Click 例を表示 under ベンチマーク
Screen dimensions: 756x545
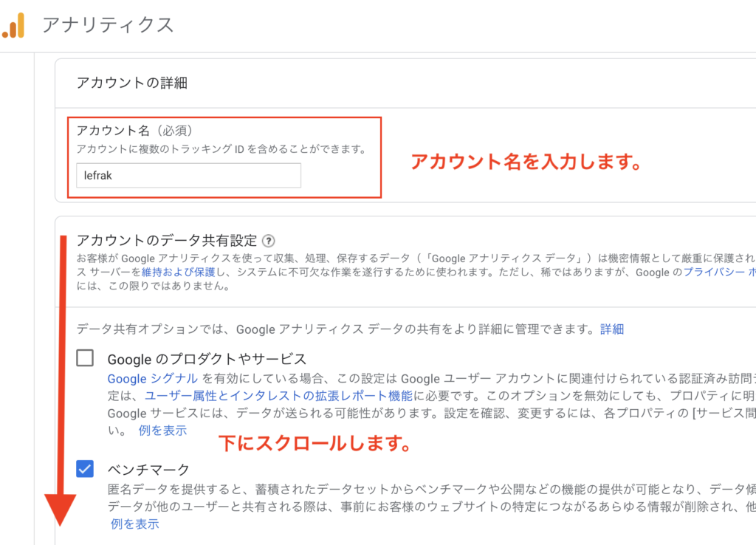(x=135, y=524)
